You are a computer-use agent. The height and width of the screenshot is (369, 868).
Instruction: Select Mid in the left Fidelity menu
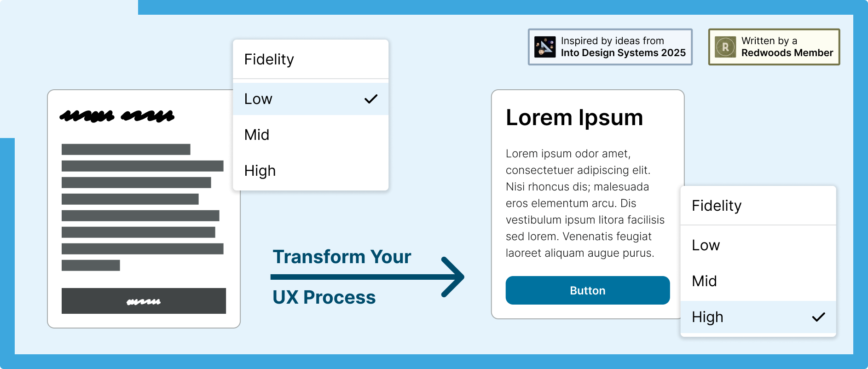pos(311,135)
